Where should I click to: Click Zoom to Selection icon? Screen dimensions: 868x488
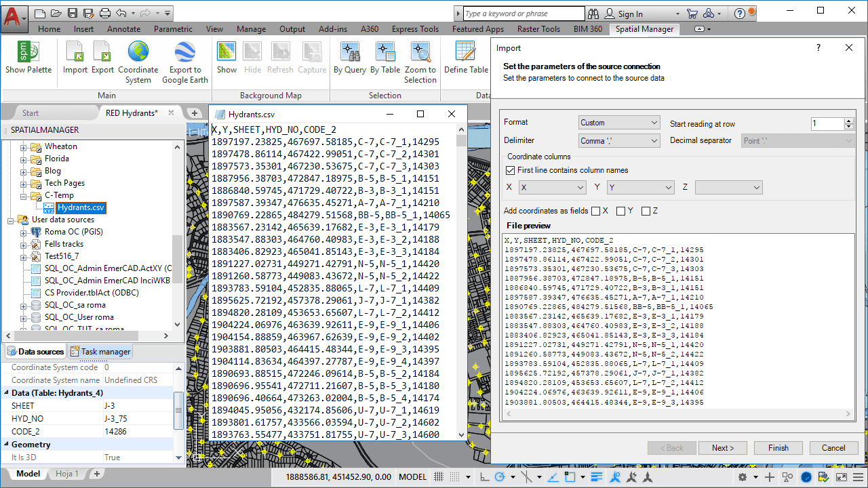tap(420, 52)
